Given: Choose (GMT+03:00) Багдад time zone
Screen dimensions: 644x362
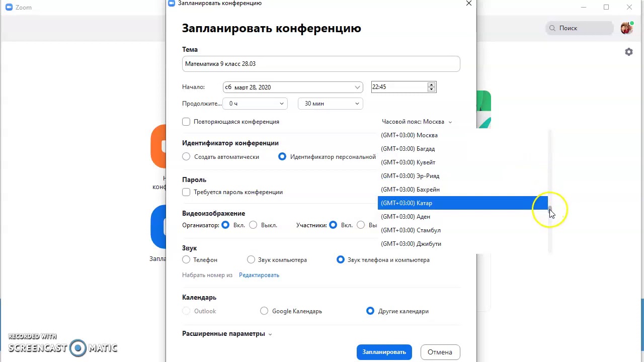Looking at the screenshot, I should click(462, 149).
